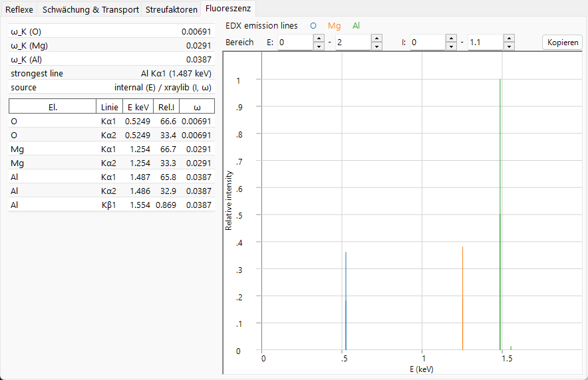Click the 1.554 energy cell

pyautogui.click(x=140, y=205)
